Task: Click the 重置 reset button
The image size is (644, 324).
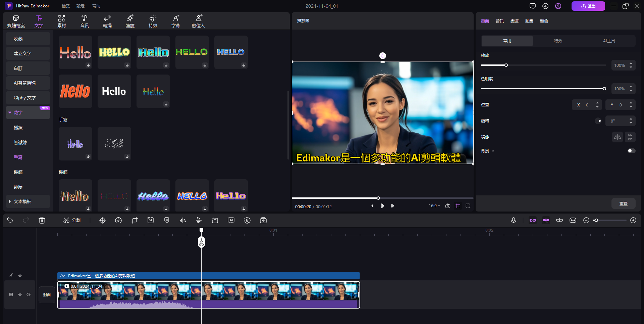Action: click(624, 203)
